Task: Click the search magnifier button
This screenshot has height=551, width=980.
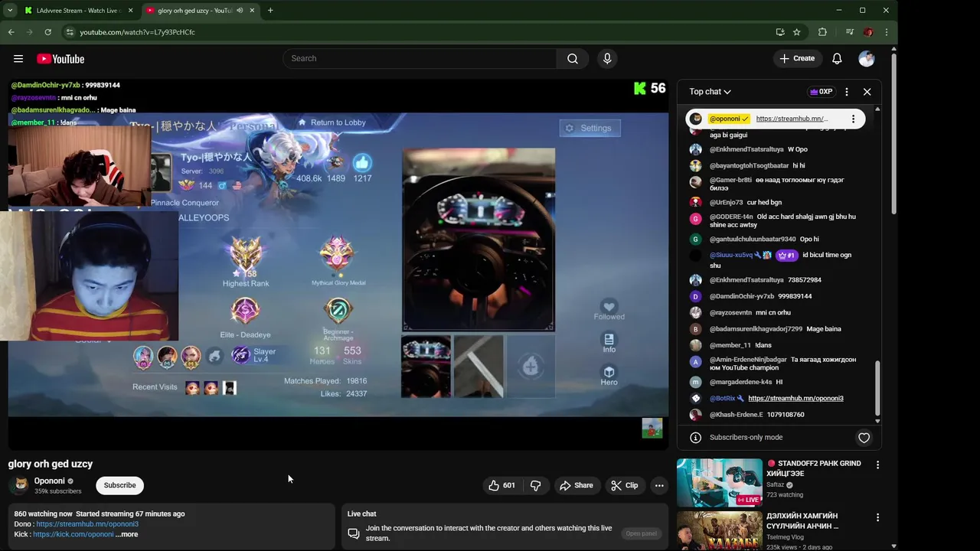Action: [x=573, y=59]
